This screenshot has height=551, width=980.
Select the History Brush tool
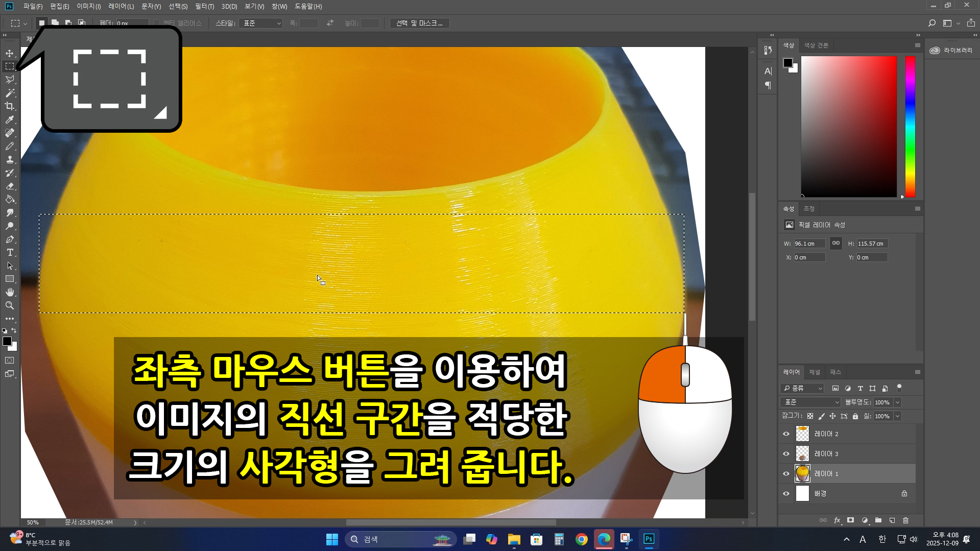tap(10, 173)
